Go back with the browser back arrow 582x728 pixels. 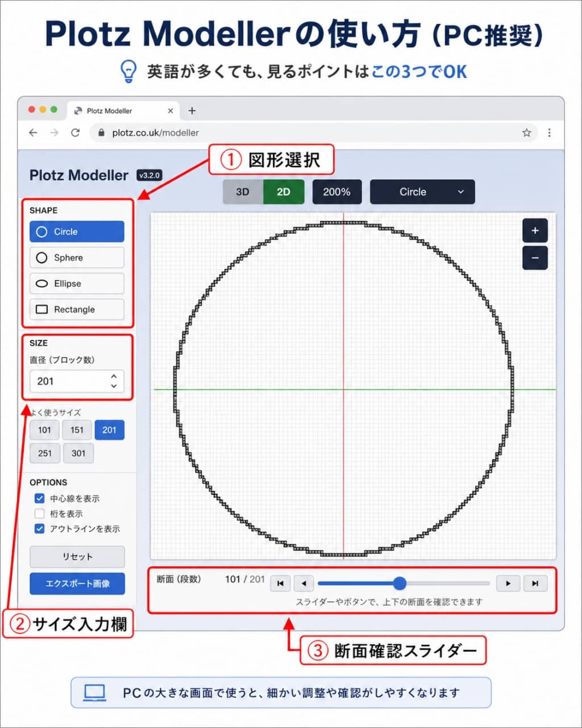click(x=33, y=133)
